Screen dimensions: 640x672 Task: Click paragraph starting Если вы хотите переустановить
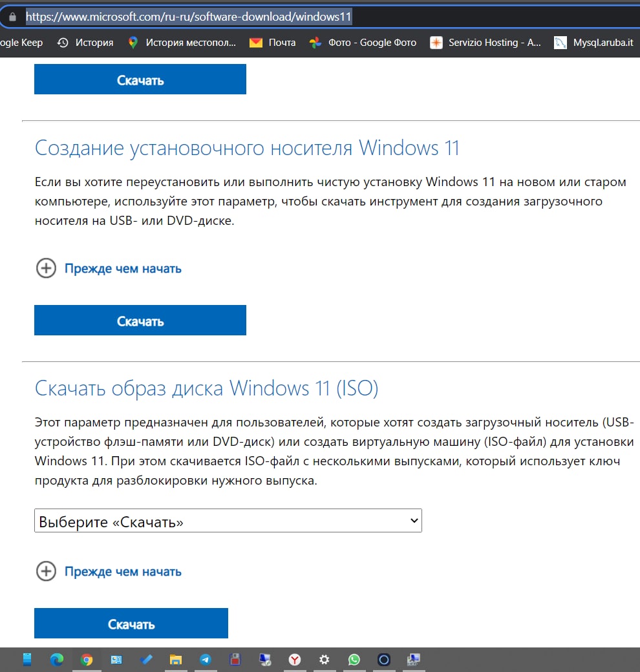point(330,202)
